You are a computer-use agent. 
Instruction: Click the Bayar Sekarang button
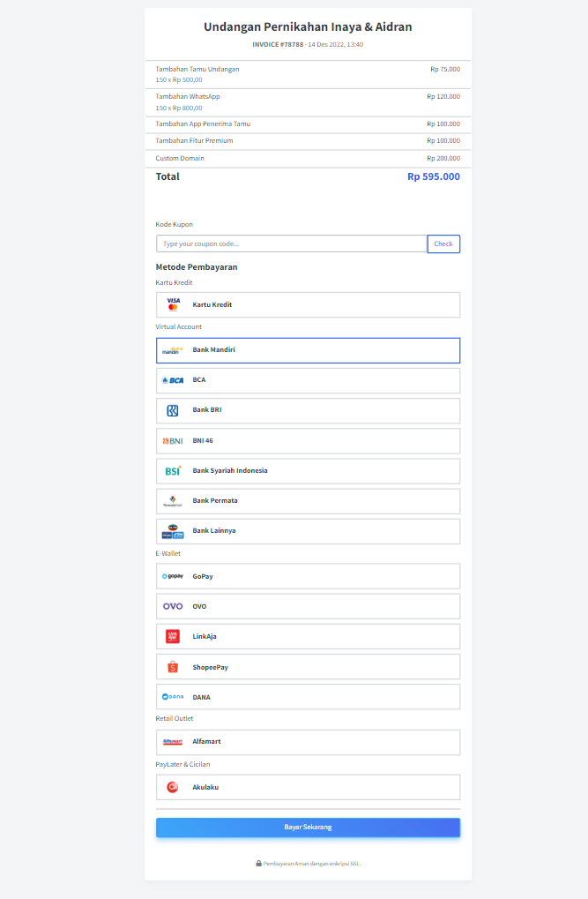click(x=308, y=828)
